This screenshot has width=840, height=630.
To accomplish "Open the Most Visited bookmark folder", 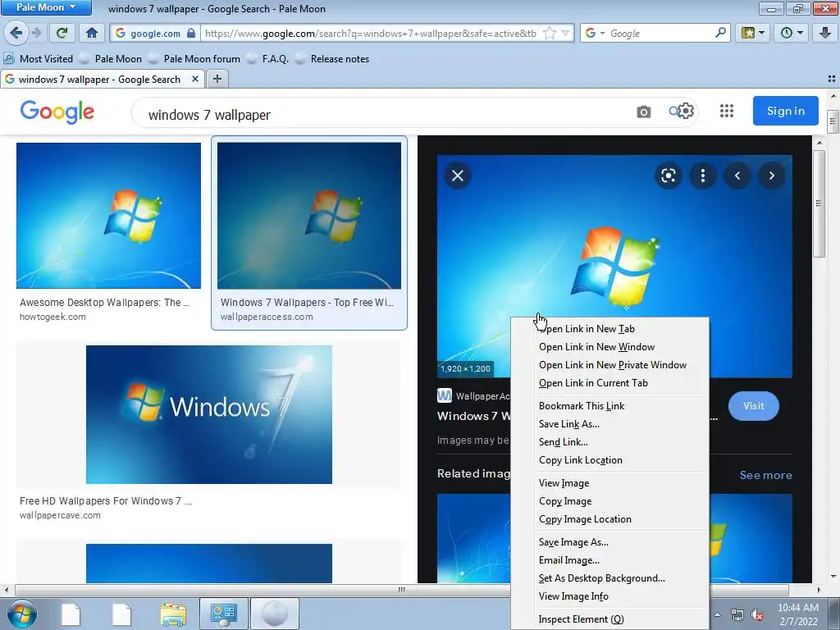I will click(39, 59).
